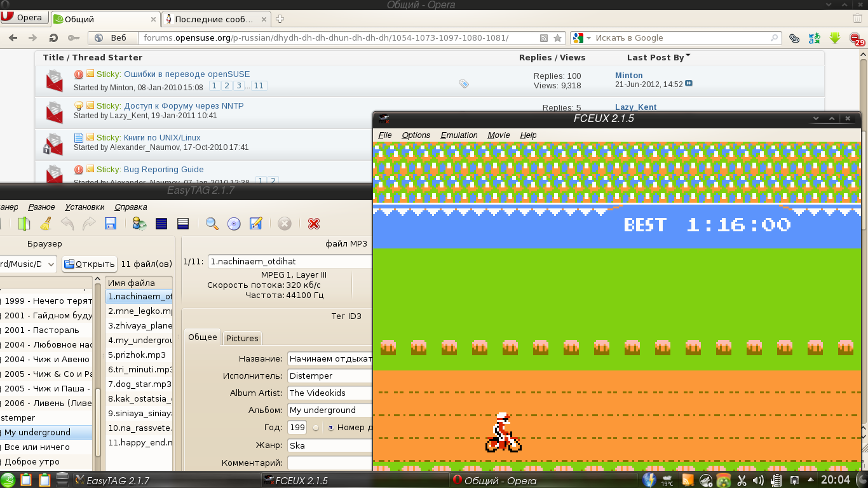Open thread Книги по UNIX/Linux
This screenshot has width=868, height=488.
pos(162,137)
